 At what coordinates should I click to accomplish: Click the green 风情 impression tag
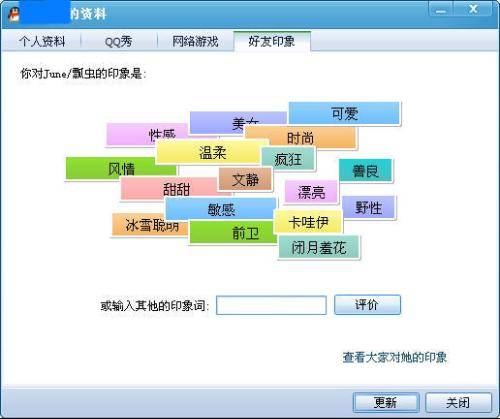pos(121,168)
